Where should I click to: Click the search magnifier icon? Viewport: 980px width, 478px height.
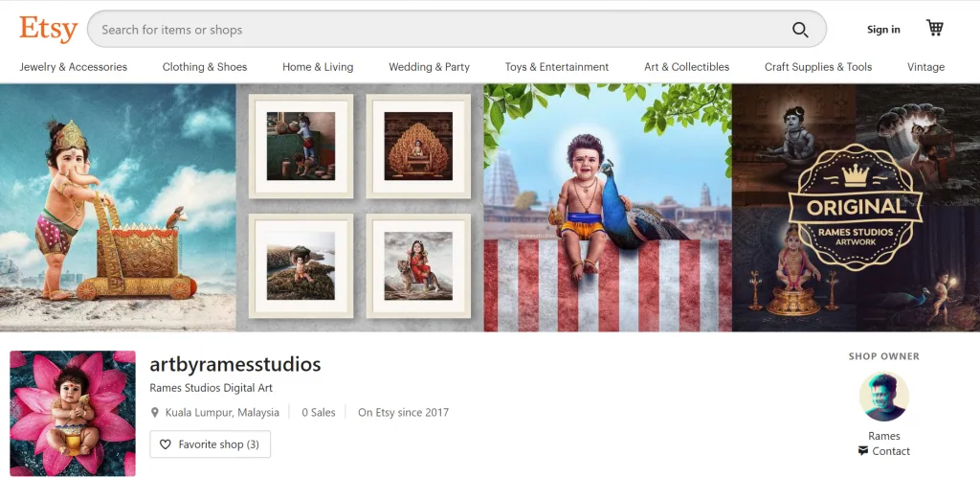(800, 30)
